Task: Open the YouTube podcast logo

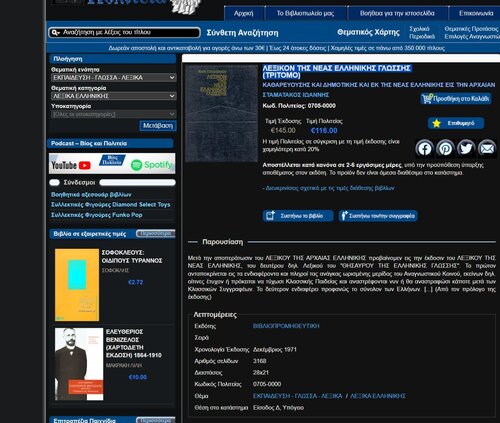Action: coord(71,165)
